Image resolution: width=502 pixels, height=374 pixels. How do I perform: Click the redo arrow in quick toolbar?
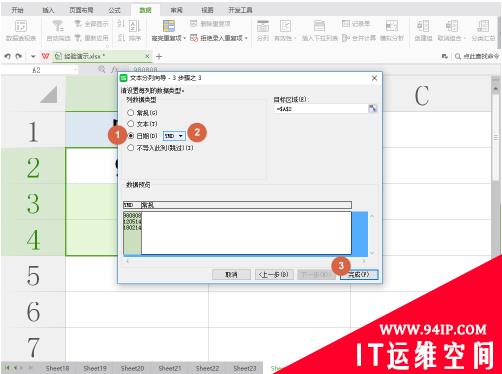pyautogui.click(x=19, y=56)
